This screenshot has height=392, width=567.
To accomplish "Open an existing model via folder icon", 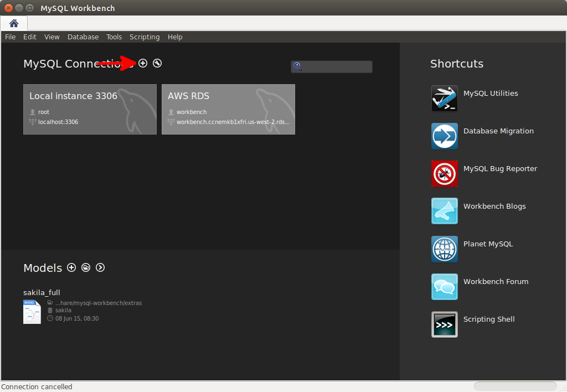I will (86, 267).
